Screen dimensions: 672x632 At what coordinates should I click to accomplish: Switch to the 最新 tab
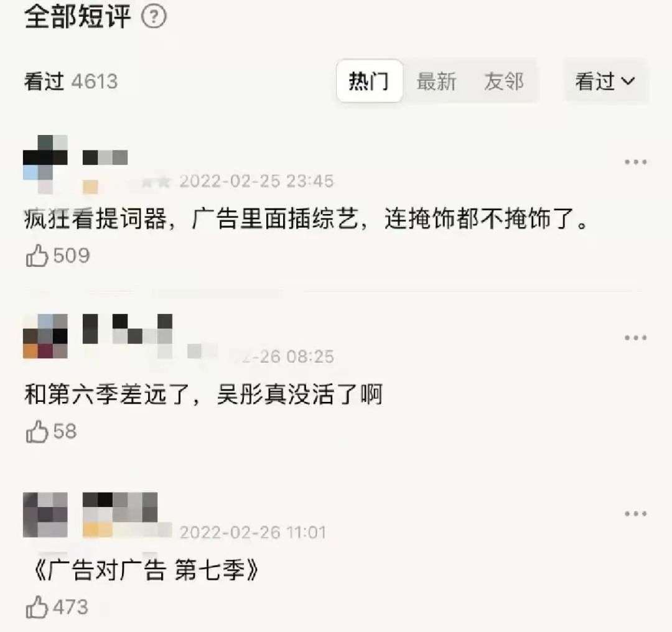pyautogui.click(x=436, y=81)
